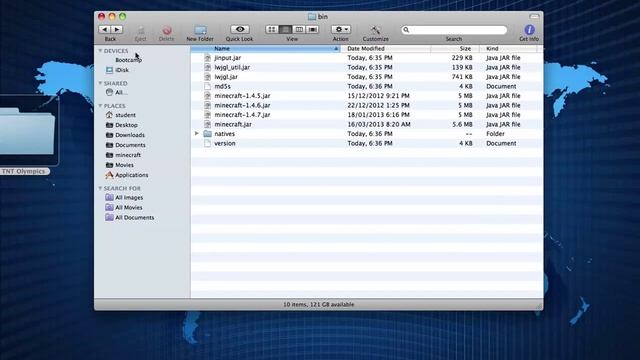Viewport: 640px width, 360px height.
Task: Click the version document icon
Action: click(x=207, y=143)
